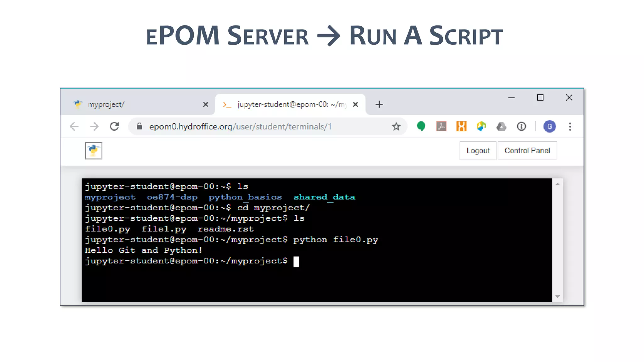Close the myproject/ tab
The image size is (644, 362).
tap(206, 104)
